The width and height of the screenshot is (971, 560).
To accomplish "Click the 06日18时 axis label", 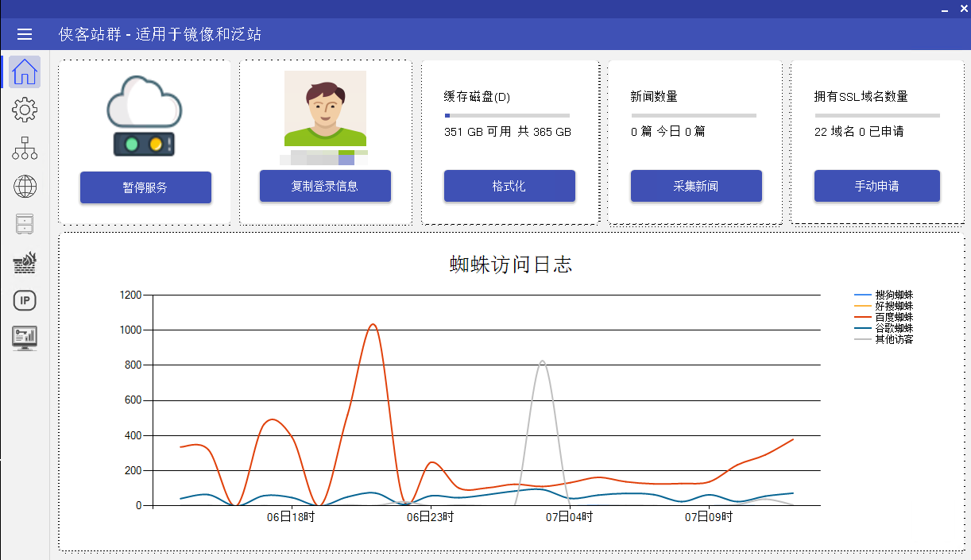I will point(290,517).
